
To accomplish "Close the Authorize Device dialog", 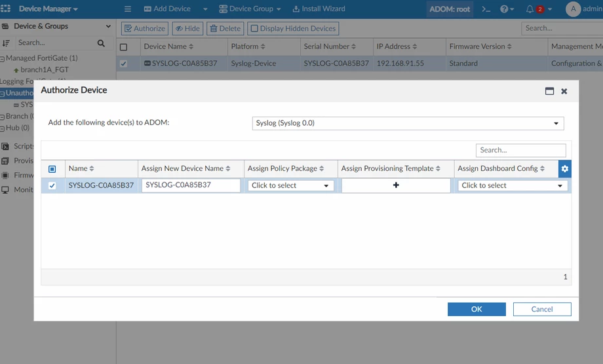I will [x=564, y=92].
